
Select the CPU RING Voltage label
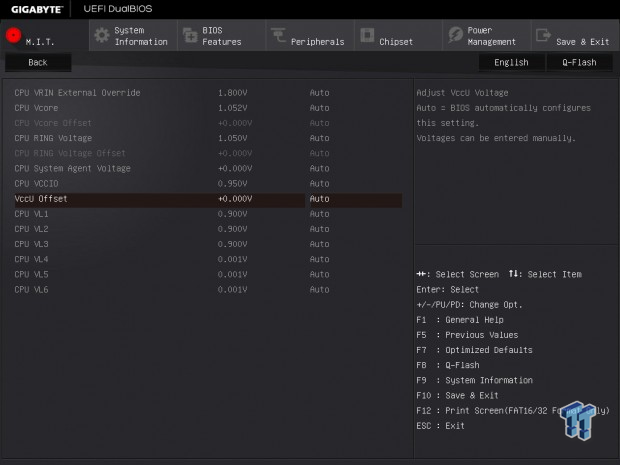click(53, 138)
